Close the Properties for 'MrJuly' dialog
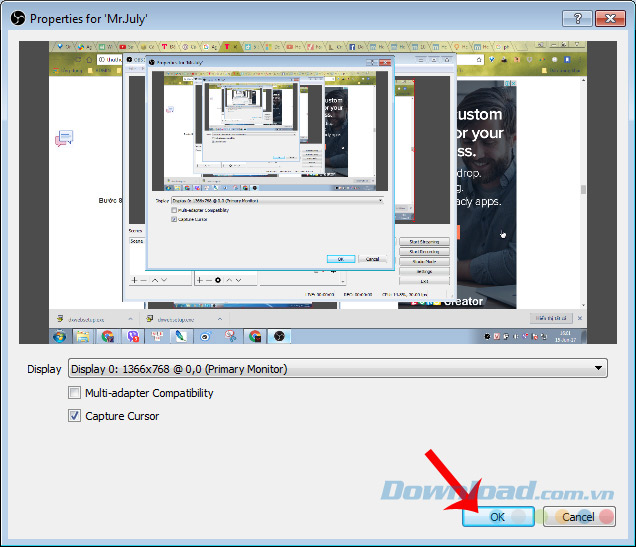The width and height of the screenshot is (636, 547). point(609,18)
